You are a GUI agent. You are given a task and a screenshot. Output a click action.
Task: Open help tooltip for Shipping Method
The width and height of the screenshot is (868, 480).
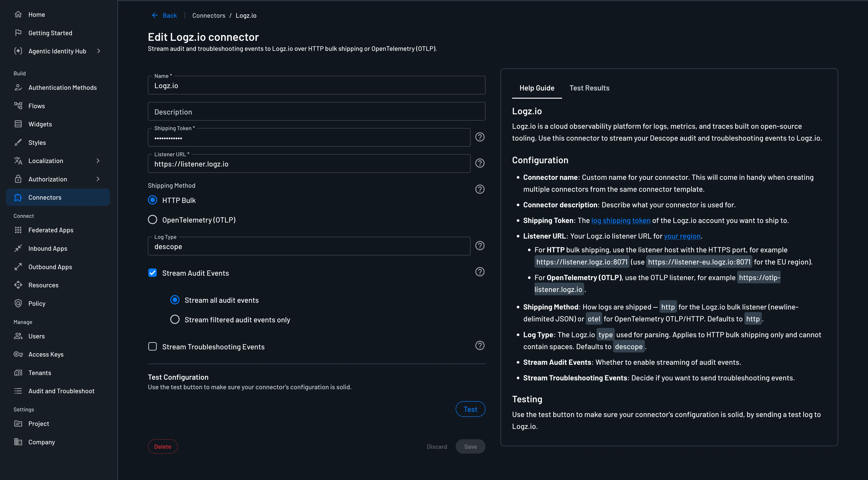[480, 189]
